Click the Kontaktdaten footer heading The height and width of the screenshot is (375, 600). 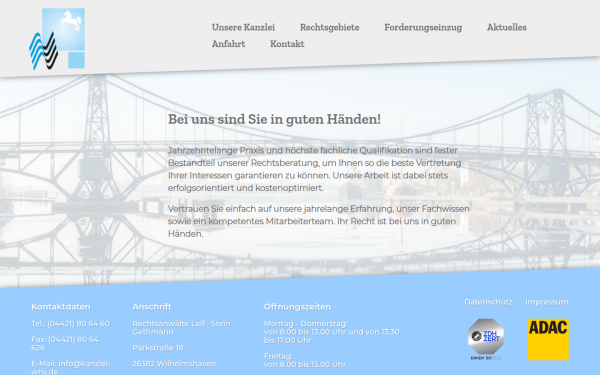[x=61, y=307]
